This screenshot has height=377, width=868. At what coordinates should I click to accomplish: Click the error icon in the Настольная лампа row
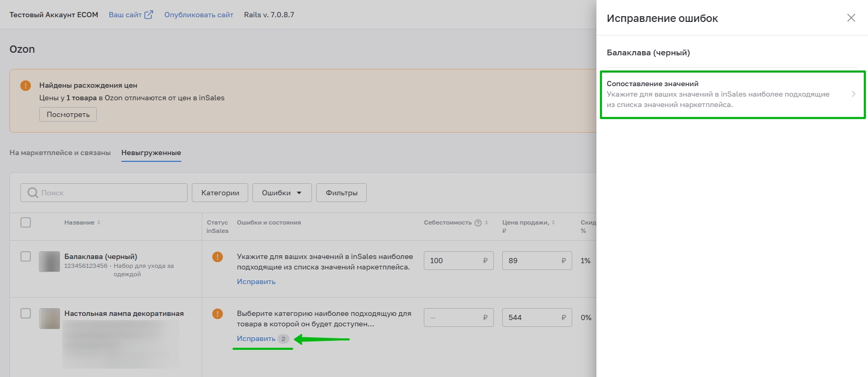click(x=217, y=314)
